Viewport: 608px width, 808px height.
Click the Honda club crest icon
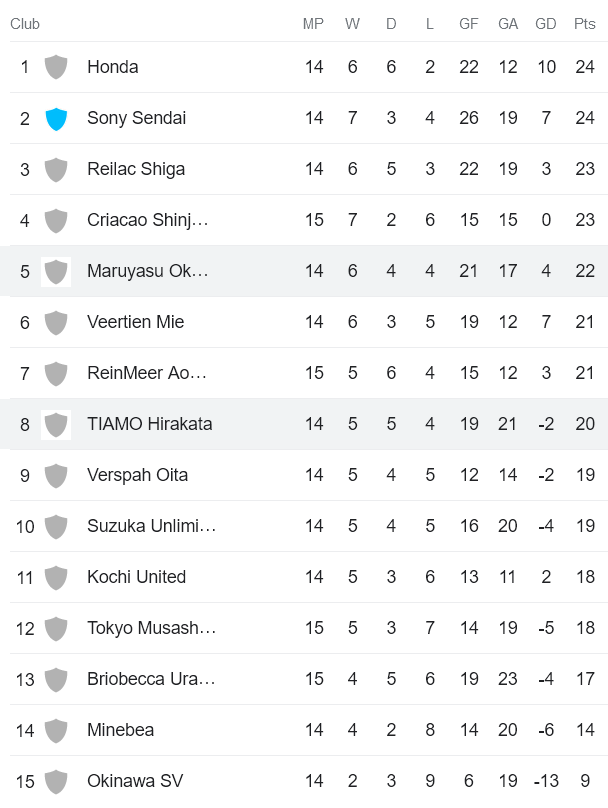tap(56, 67)
